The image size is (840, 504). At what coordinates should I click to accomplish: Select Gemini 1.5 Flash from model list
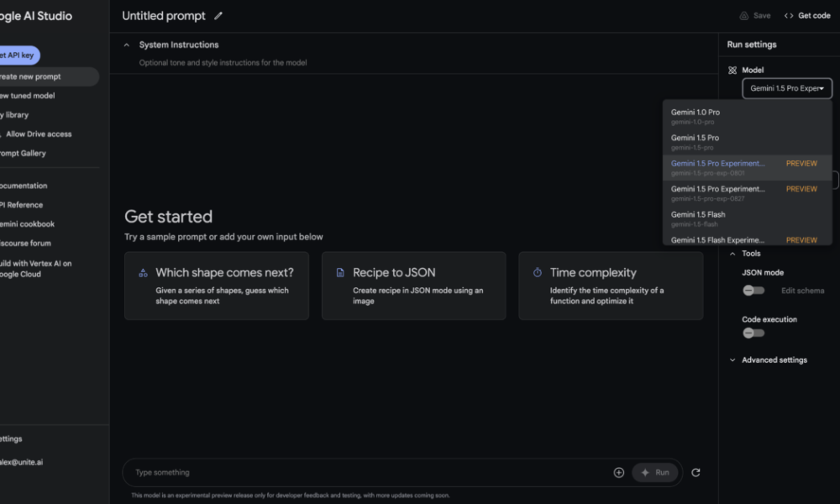(698, 215)
